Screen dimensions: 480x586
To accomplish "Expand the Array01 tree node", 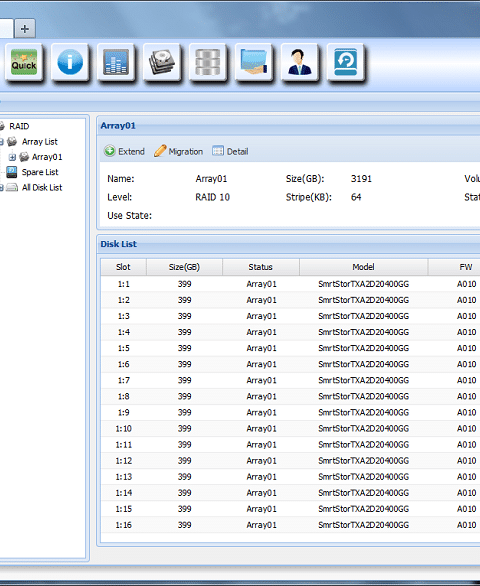I will (x=12, y=157).
